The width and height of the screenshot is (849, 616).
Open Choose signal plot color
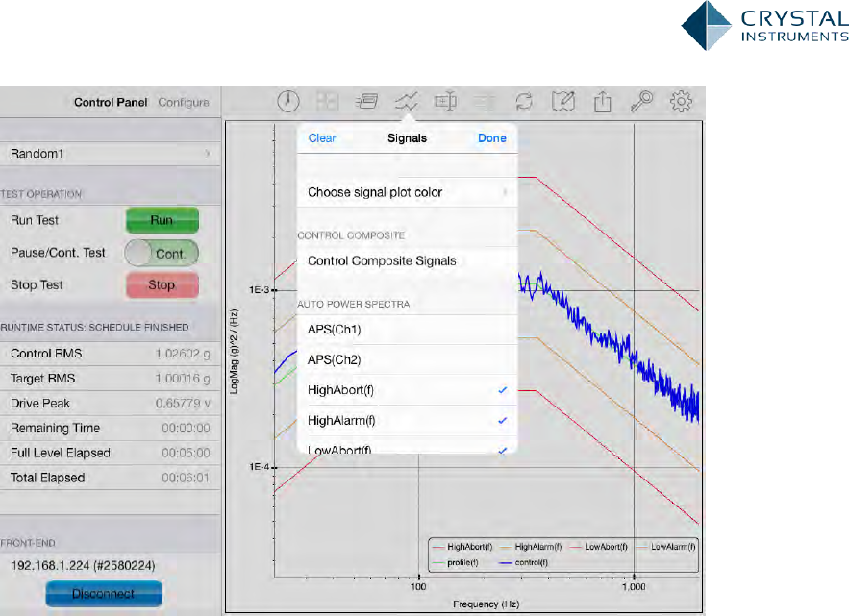pyautogui.click(x=407, y=192)
